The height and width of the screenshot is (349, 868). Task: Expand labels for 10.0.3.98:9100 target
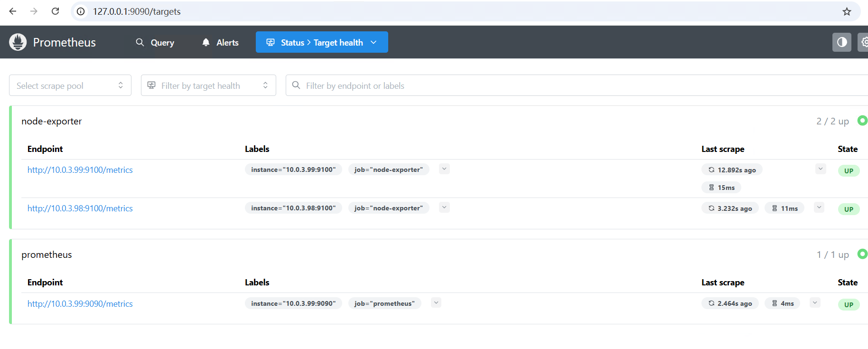coord(444,208)
